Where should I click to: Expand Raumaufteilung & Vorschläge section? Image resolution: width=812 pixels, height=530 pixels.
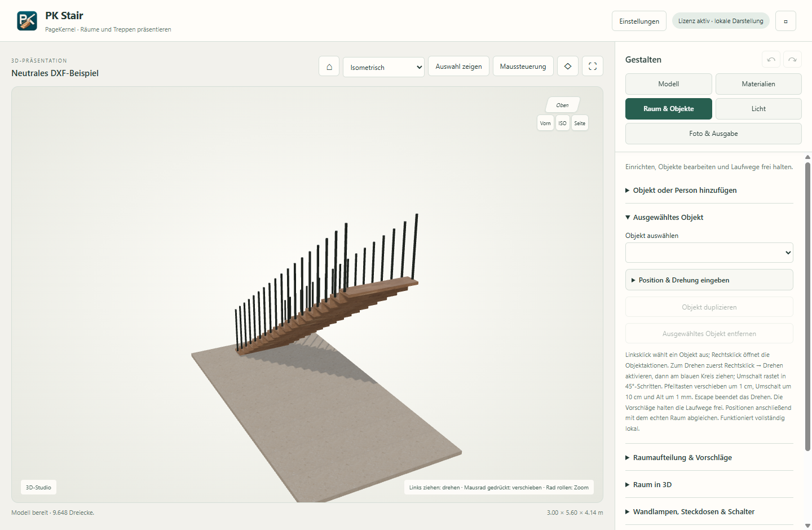[709, 457]
